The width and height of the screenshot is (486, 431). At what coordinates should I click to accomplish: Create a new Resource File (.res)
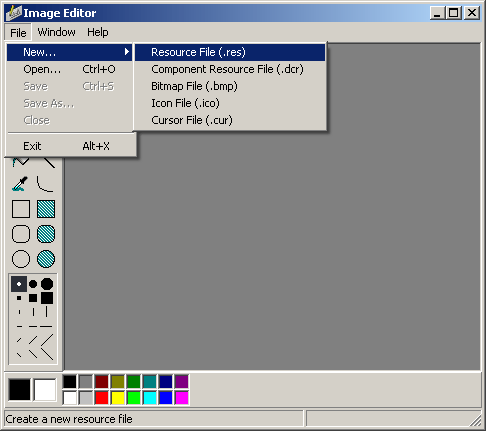coord(230,52)
